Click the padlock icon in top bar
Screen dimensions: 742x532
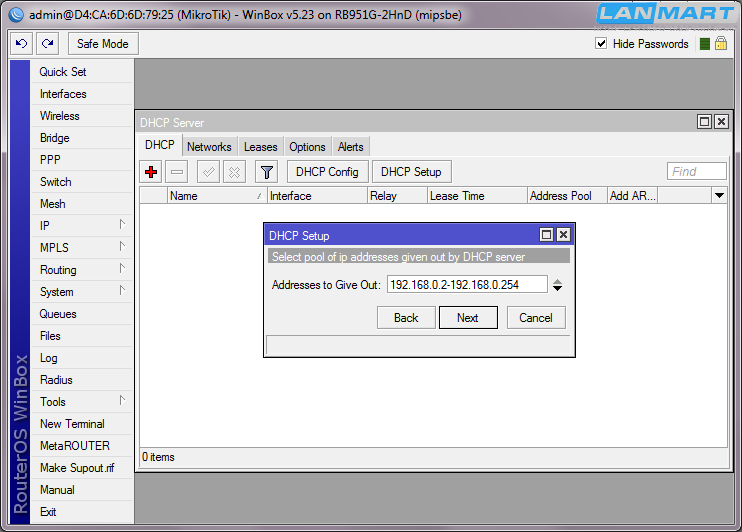[721, 44]
